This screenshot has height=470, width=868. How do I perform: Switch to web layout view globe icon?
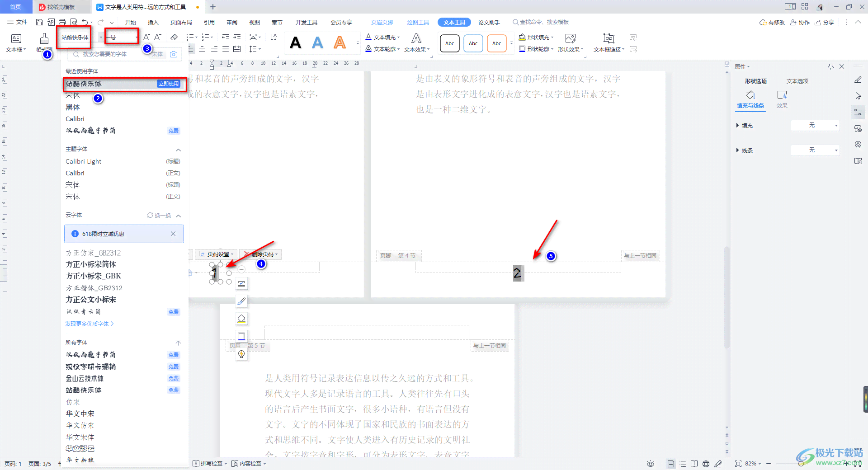[x=706, y=464]
